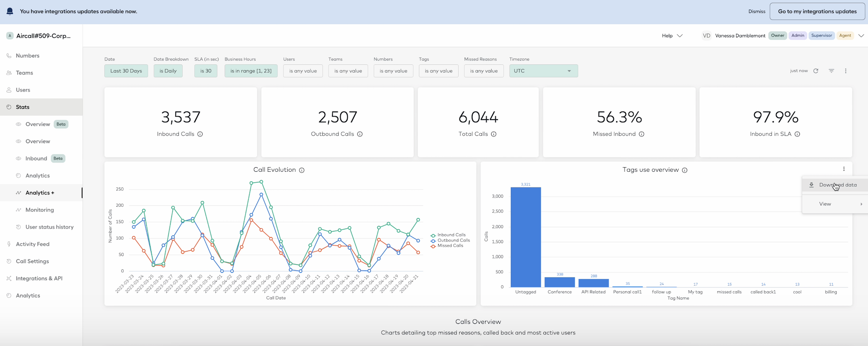
Task: Open the Date filter Last 30 Days
Action: (126, 71)
